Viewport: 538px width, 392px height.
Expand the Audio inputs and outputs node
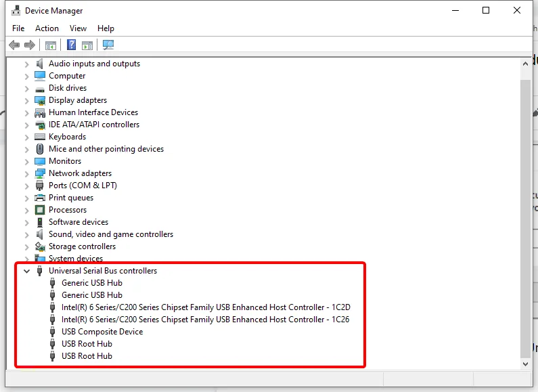click(27, 64)
